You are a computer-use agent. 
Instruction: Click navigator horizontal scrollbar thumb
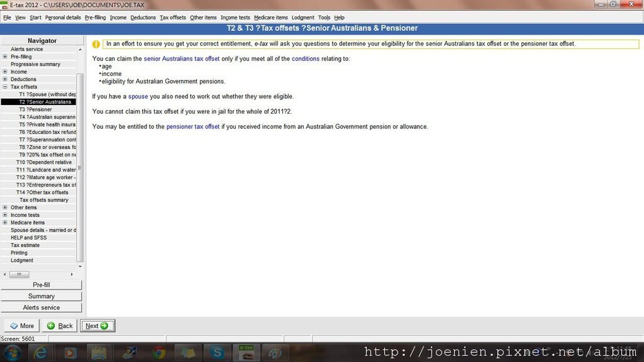pyautogui.click(x=19, y=274)
